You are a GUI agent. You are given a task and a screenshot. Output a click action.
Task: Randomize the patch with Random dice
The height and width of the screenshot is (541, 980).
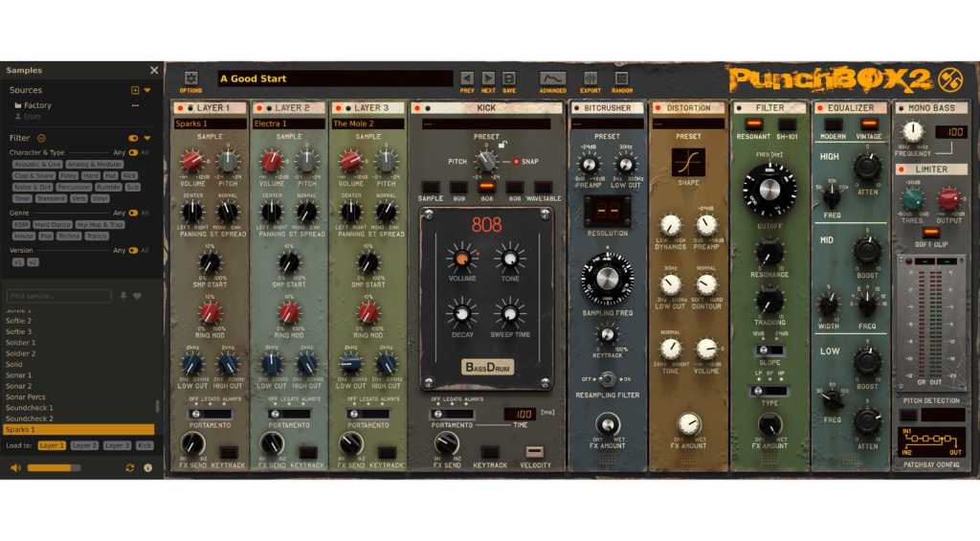621,79
